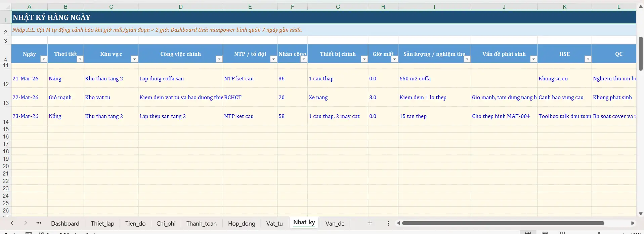Click the horizontal scrollbar thumb

[503, 223]
